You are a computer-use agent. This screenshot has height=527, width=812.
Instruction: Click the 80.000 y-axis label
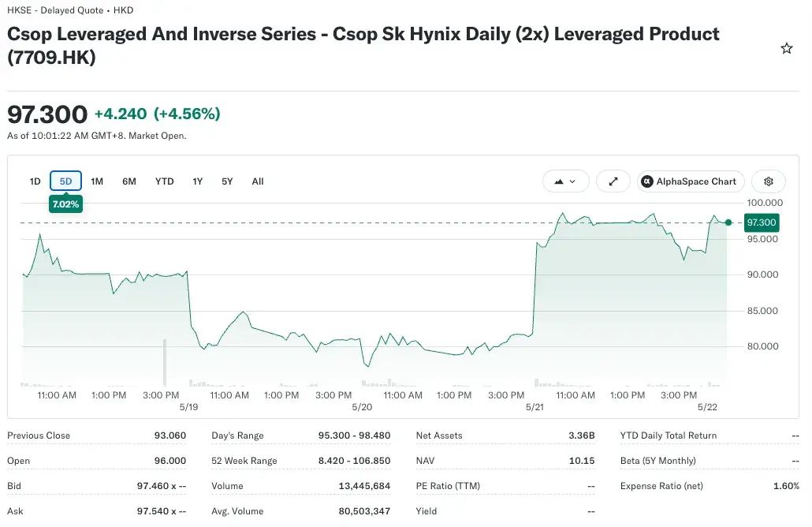(762, 346)
